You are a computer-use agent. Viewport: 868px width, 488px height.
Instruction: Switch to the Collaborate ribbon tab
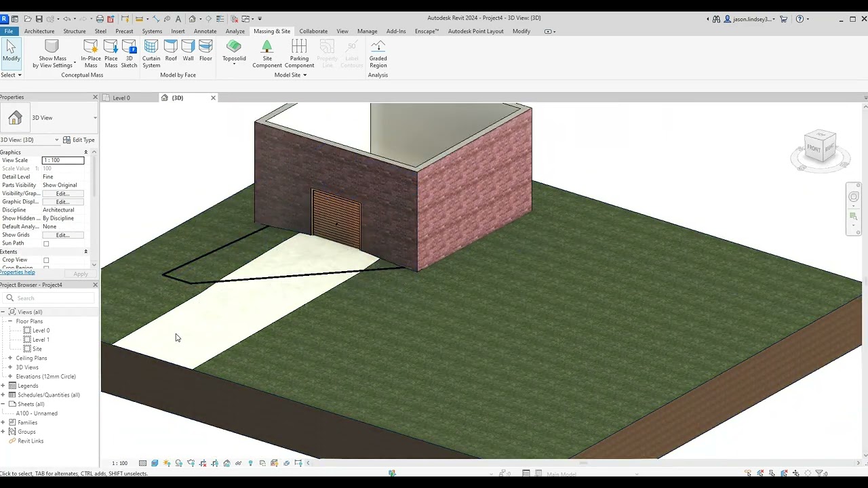pos(313,31)
